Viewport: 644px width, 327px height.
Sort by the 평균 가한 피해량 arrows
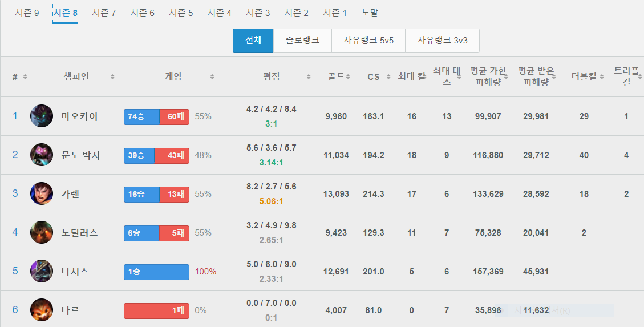(507, 77)
